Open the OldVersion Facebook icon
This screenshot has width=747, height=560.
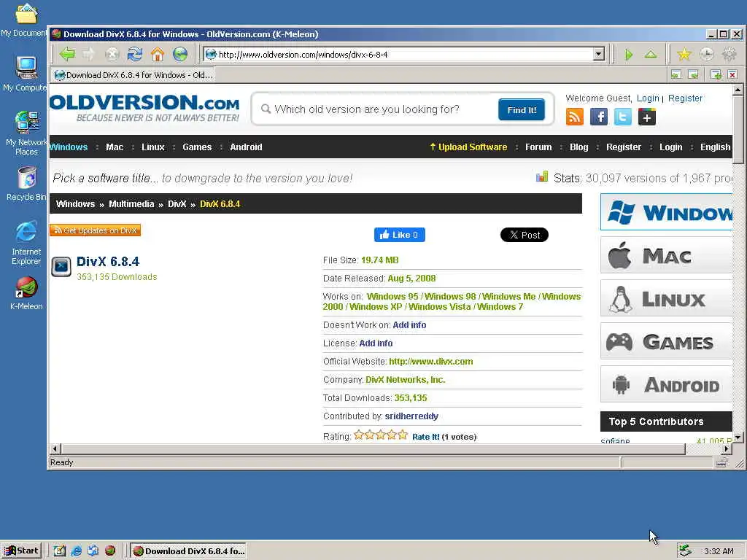pyautogui.click(x=599, y=117)
